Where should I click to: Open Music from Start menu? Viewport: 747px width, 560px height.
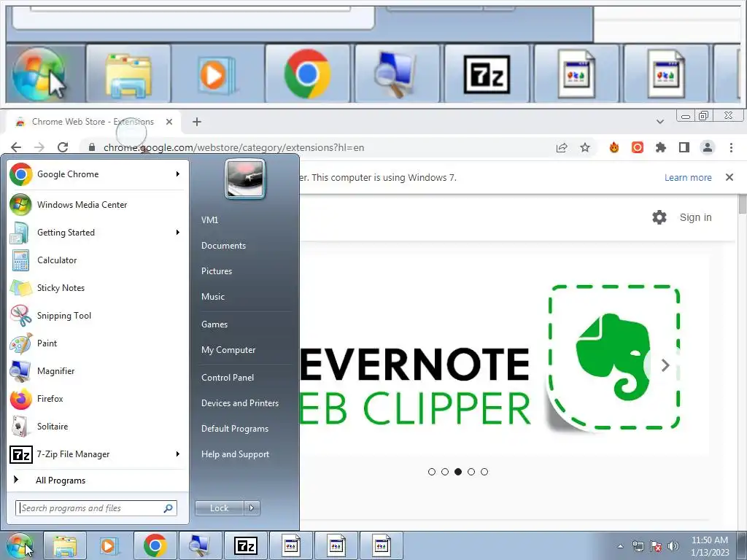[x=213, y=297]
